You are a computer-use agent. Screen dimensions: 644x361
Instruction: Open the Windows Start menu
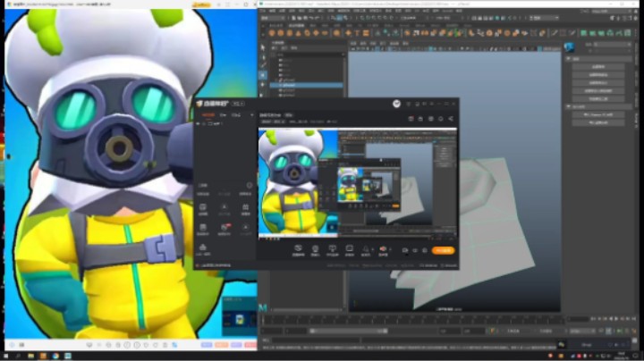(5, 356)
